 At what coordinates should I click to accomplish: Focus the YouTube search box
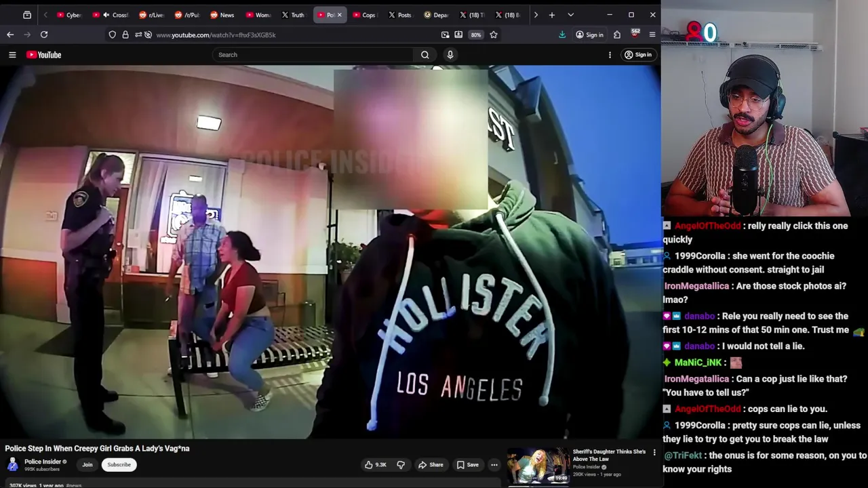tap(313, 55)
